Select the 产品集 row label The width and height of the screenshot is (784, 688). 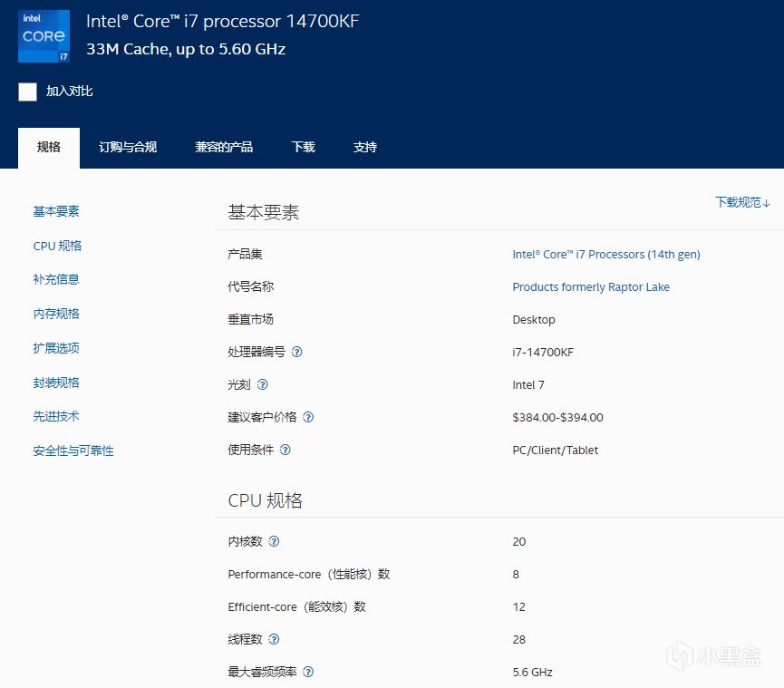click(245, 255)
